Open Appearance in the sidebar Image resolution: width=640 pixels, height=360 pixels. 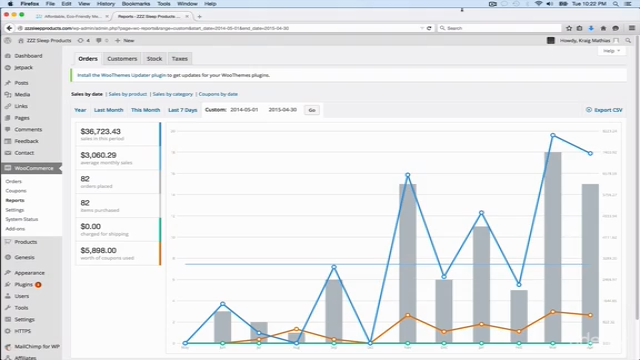click(29, 273)
